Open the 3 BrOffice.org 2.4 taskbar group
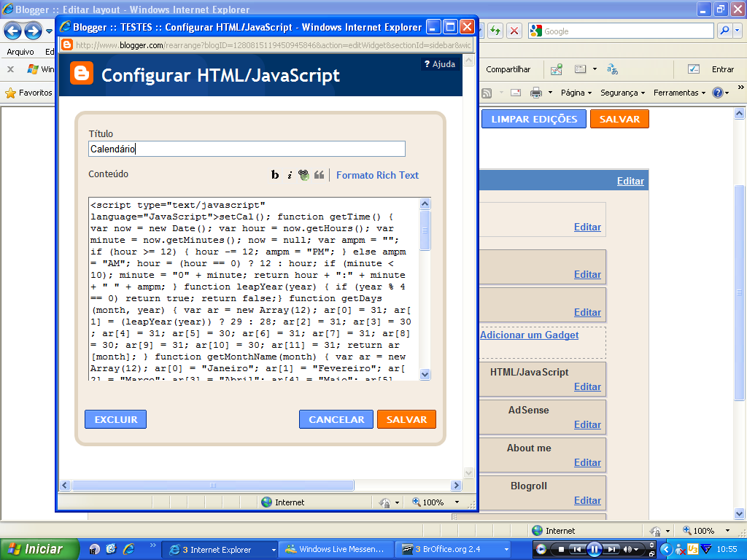 point(452,550)
